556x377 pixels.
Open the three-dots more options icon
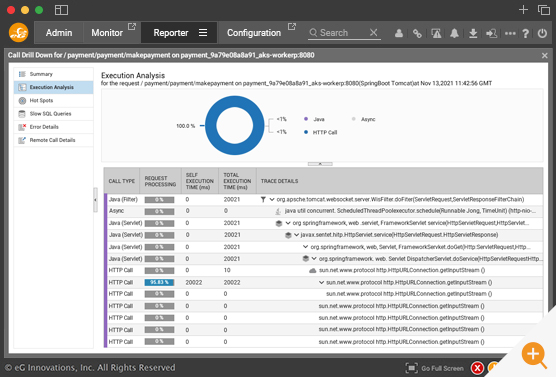coord(510,33)
